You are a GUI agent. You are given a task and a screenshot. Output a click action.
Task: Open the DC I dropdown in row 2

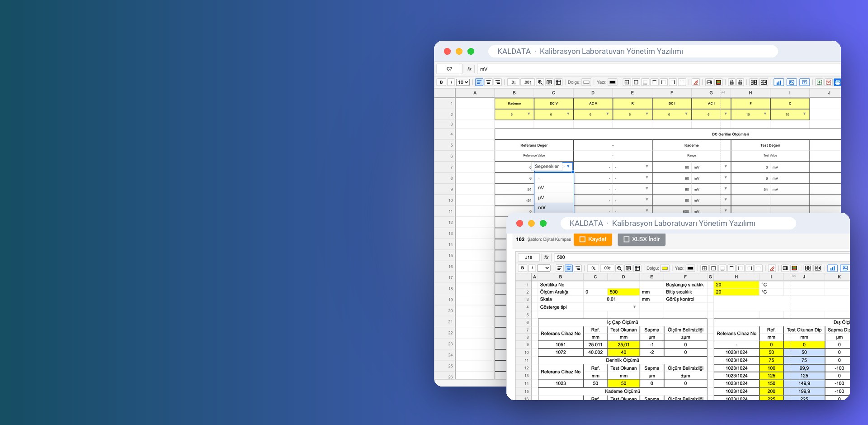click(686, 114)
